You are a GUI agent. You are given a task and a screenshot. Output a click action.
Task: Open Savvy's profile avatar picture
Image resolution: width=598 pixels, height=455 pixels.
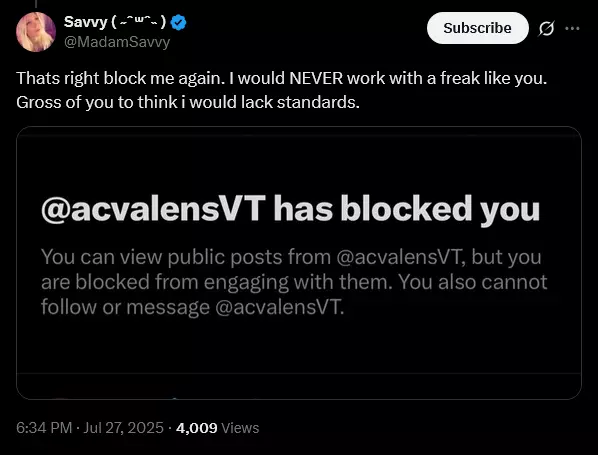pyautogui.click(x=36, y=32)
